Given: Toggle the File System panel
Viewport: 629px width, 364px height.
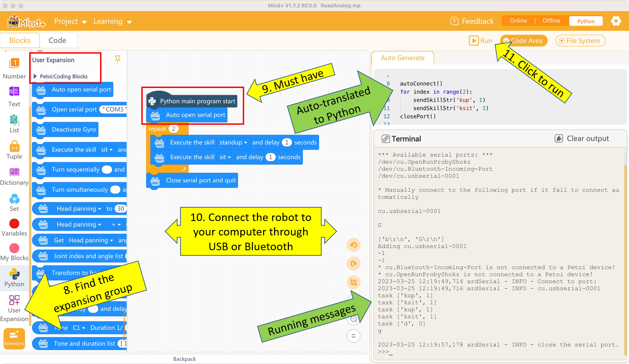Looking at the screenshot, I should 580,41.
